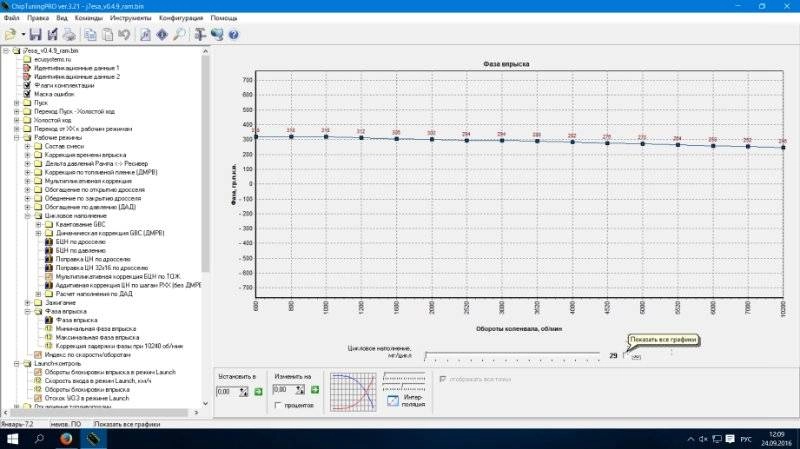The width and height of the screenshot is (800, 449).
Task: Select the ecusystems.ru folder item
Action: [x=53, y=59]
